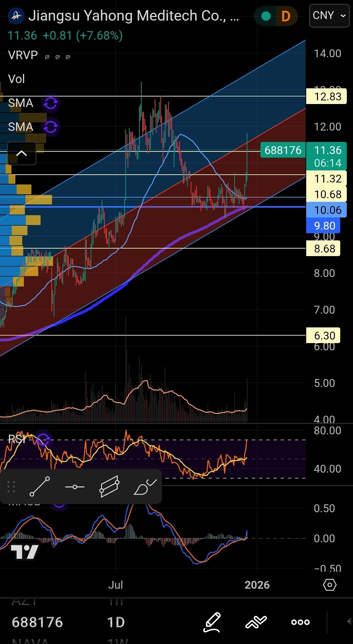Image resolution: width=353 pixels, height=644 pixels.
Task: Tap the drawing toolbar drag handle
Action: 11,487
